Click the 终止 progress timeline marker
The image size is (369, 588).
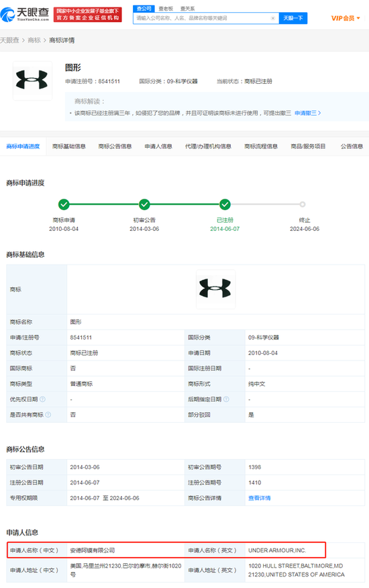[x=303, y=204]
